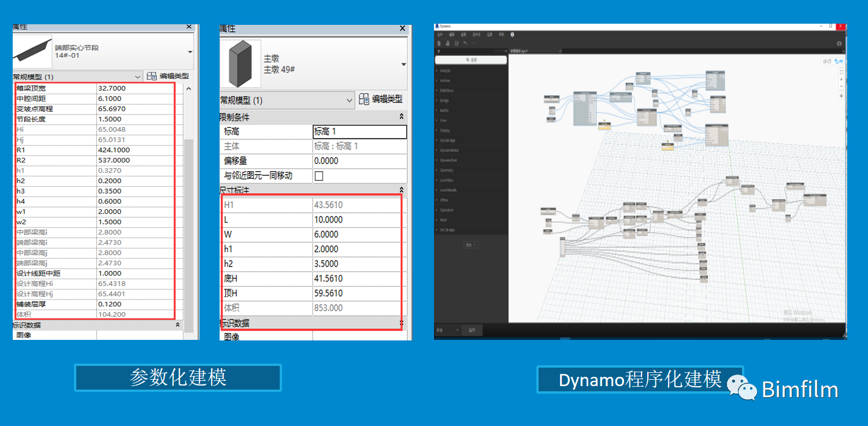Viewport: 868px width, 426px height.
Task: Click the add button below Dynamo library
Action: (471, 245)
